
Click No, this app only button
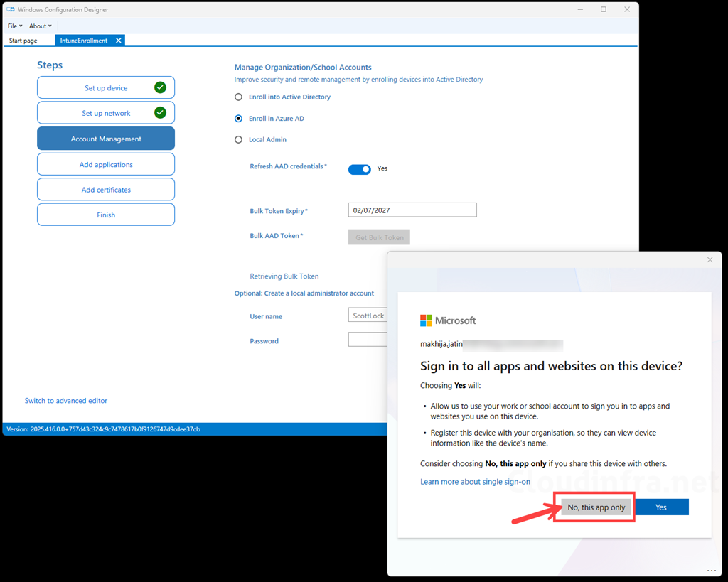(x=596, y=507)
